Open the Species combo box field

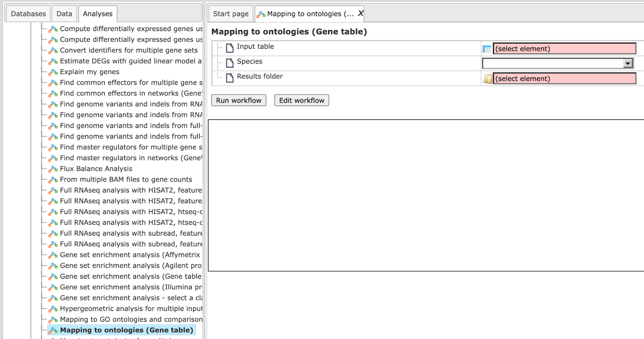pos(557,64)
